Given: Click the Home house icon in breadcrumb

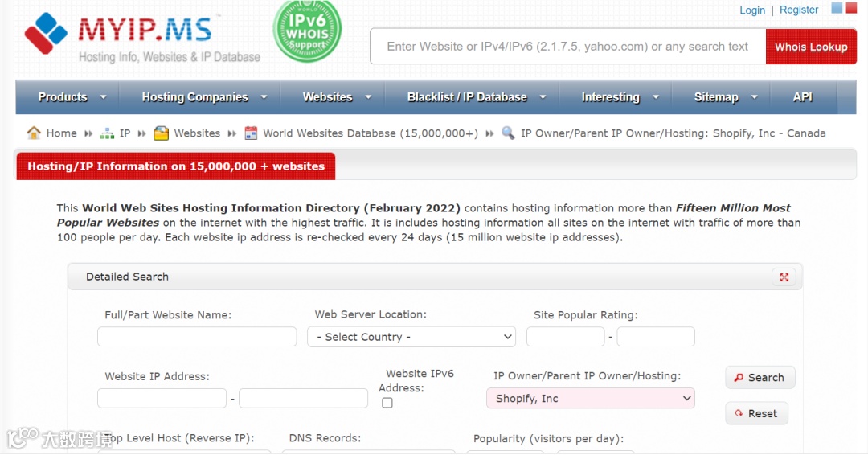Looking at the screenshot, I should (x=34, y=133).
